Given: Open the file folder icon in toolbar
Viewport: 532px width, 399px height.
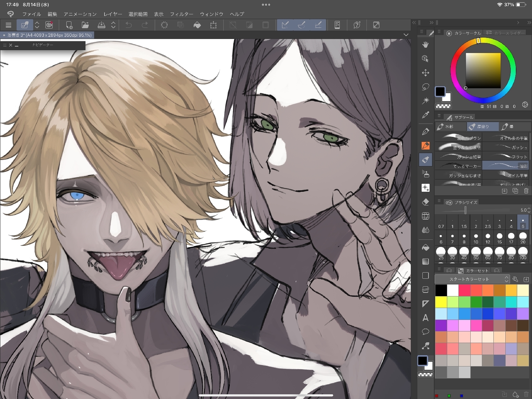Looking at the screenshot, I should click(85, 25).
